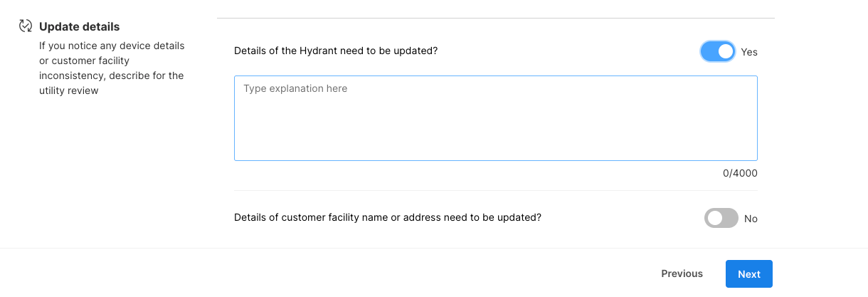
Task: Click the 'No' label beside facility toggle
Action: (x=751, y=219)
